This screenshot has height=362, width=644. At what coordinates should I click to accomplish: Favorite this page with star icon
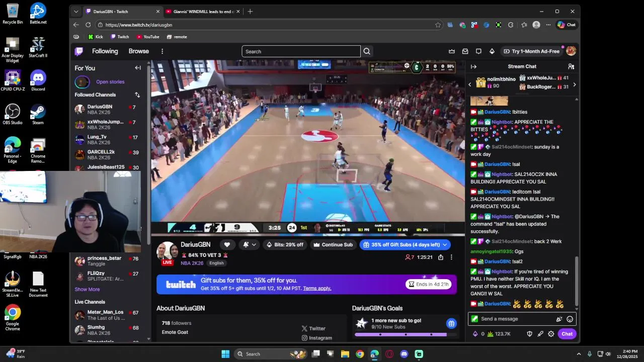coord(438,25)
